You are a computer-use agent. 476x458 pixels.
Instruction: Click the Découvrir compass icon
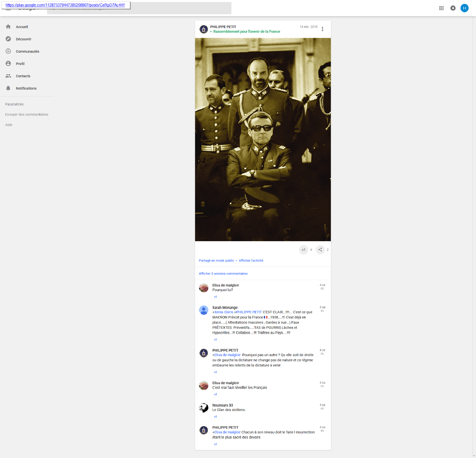point(8,39)
